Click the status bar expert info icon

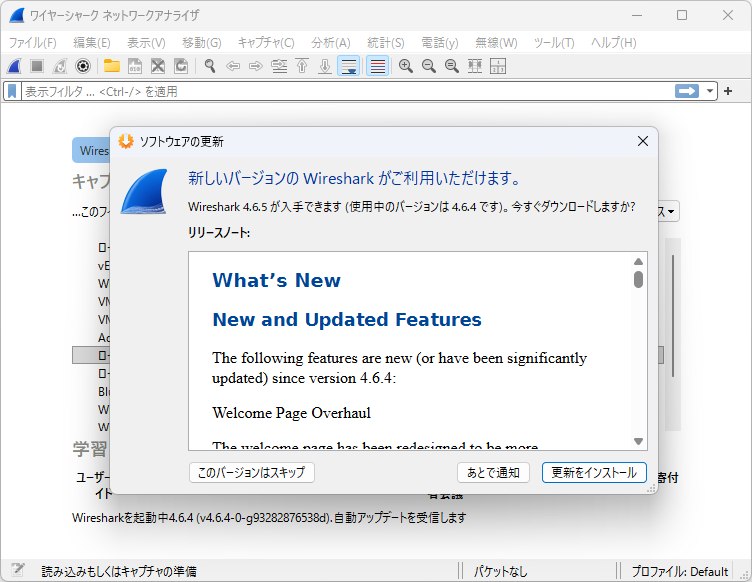(x=18, y=570)
